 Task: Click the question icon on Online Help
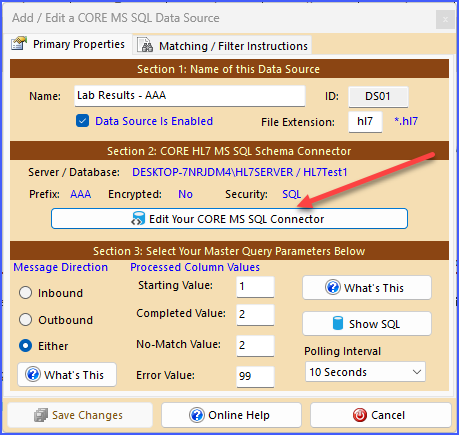point(197,415)
